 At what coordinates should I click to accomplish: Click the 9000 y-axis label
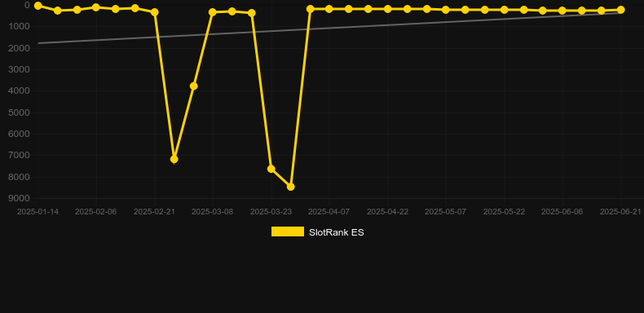click(x=20, y=198)
